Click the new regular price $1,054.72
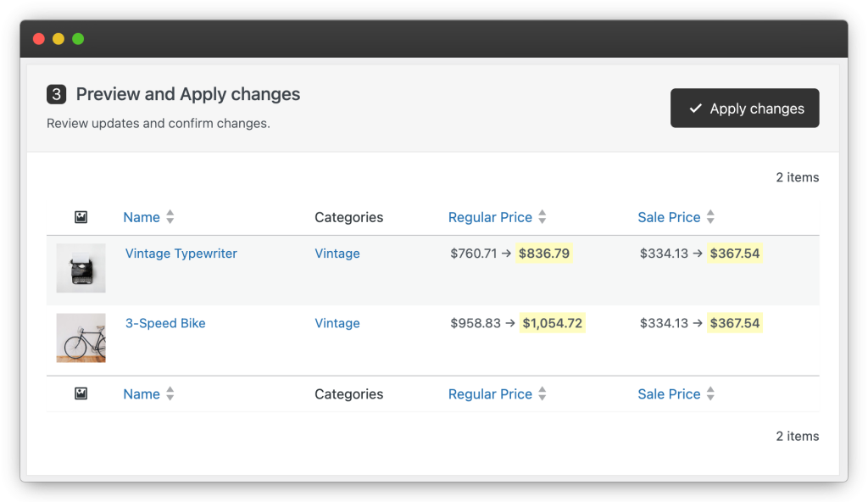The height and width of the screenshot is (502, 868). (553, 323)
